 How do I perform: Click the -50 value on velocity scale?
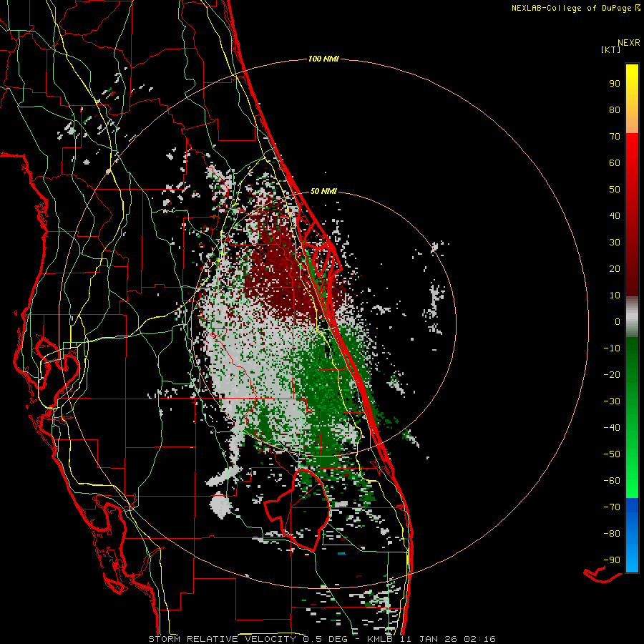(612, 454)
